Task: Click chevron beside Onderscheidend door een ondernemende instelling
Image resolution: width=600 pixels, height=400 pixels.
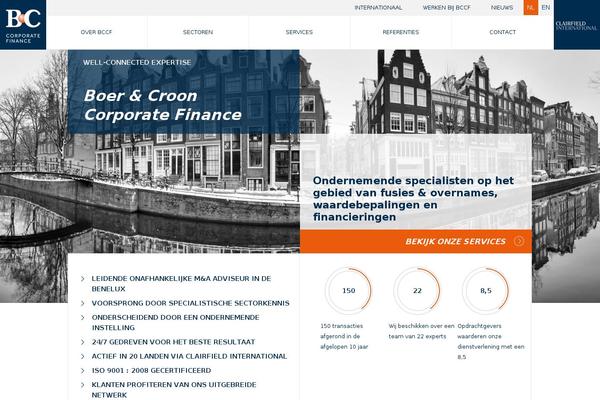Action: tap(83, 317)
